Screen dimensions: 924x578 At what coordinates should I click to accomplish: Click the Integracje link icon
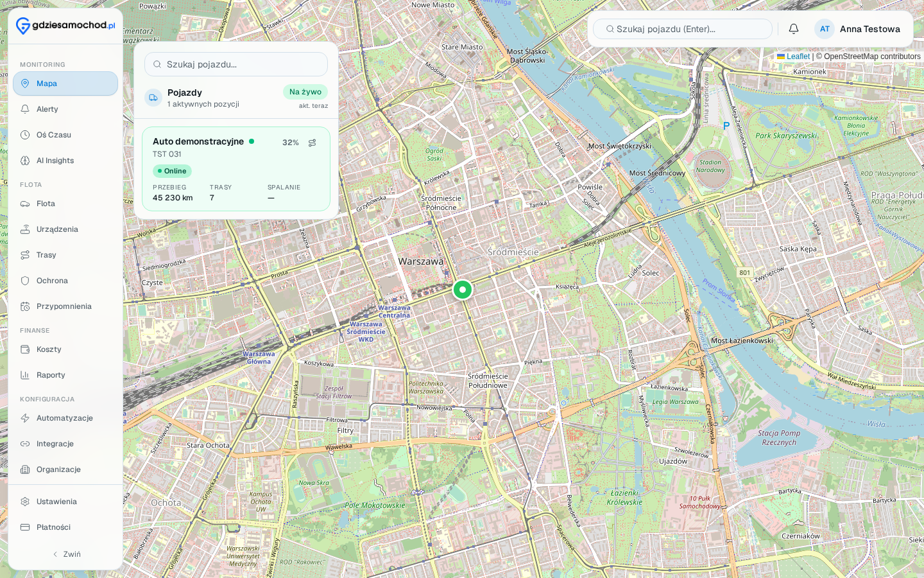coord(25,444)
